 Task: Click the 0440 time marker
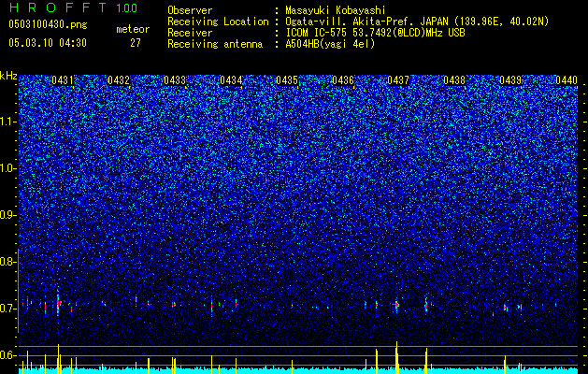click(x=566, y=80)
